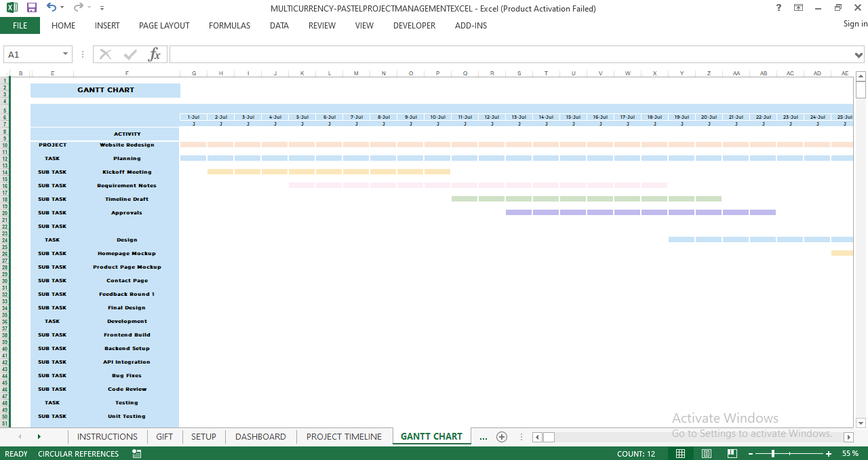Expand the formula bar
868x460 pixels.
[x=859, y=55]
